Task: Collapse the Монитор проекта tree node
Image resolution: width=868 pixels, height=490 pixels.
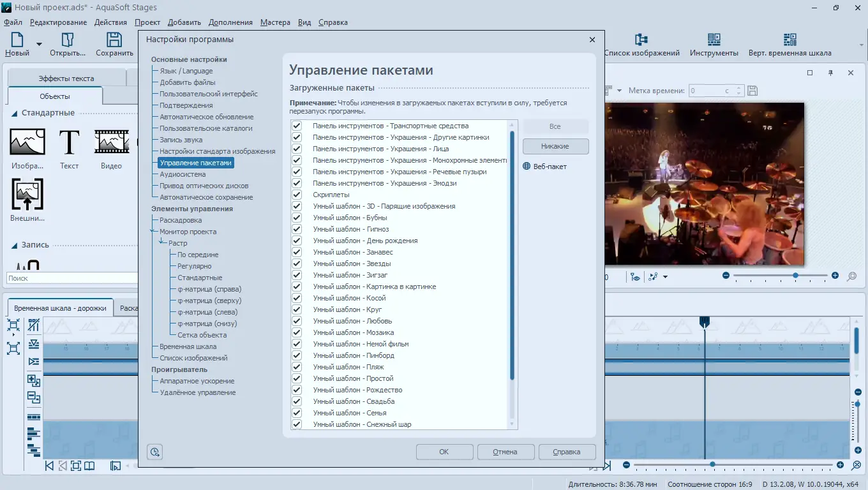Action: pyautogui.click(x=153, y=232)
